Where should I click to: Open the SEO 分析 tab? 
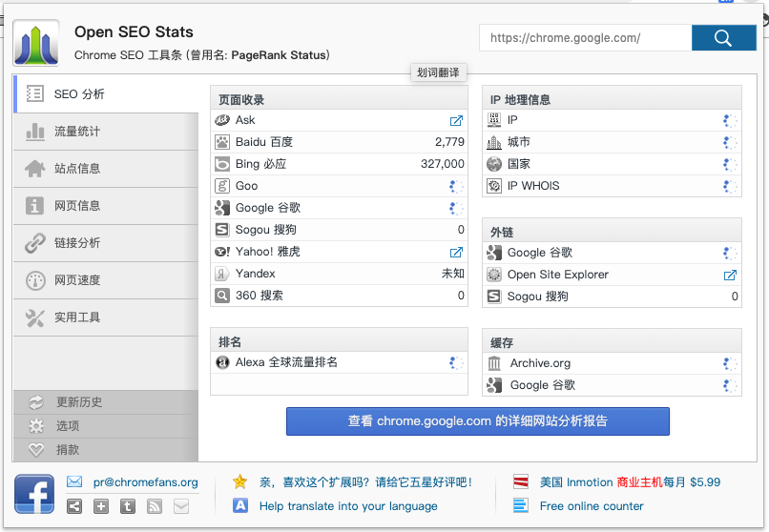106,94
